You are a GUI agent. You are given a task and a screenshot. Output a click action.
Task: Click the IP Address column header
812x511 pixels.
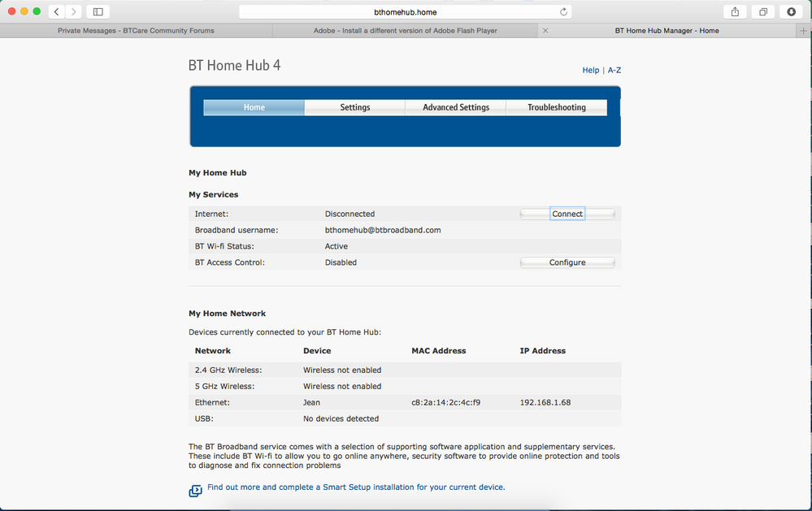click(x=543, y=350)
